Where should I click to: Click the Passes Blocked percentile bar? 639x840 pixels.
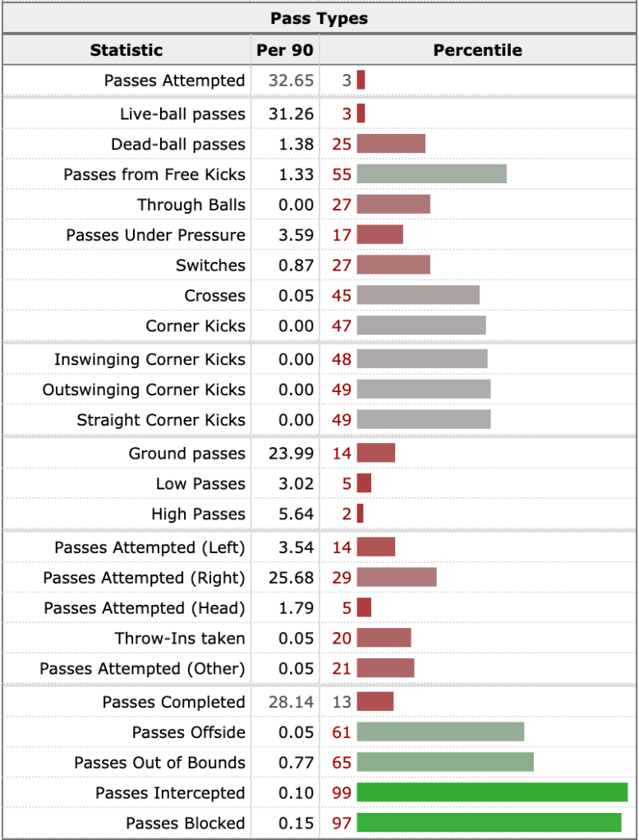(x=489, y=823)
